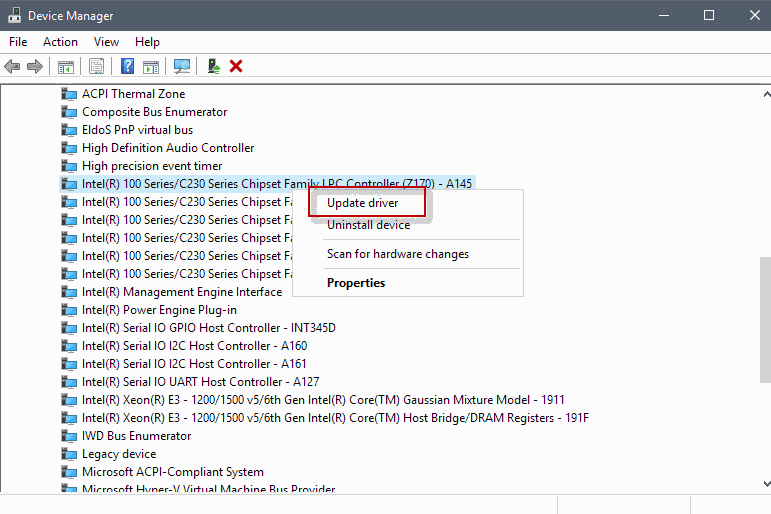Click the Show/Hide Action Pane icon

pos(151,66)
